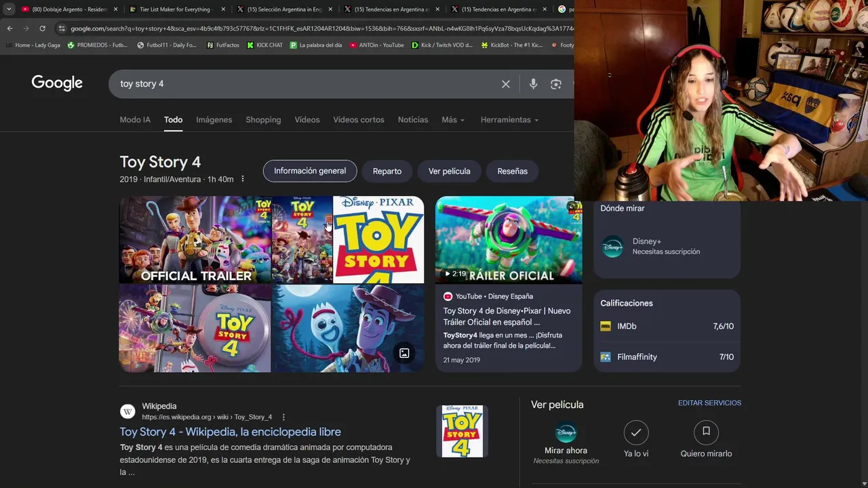Select the Reseñas chip
Image resolution: width=868 pixels, height=488 pixels.
coord(513,171)
